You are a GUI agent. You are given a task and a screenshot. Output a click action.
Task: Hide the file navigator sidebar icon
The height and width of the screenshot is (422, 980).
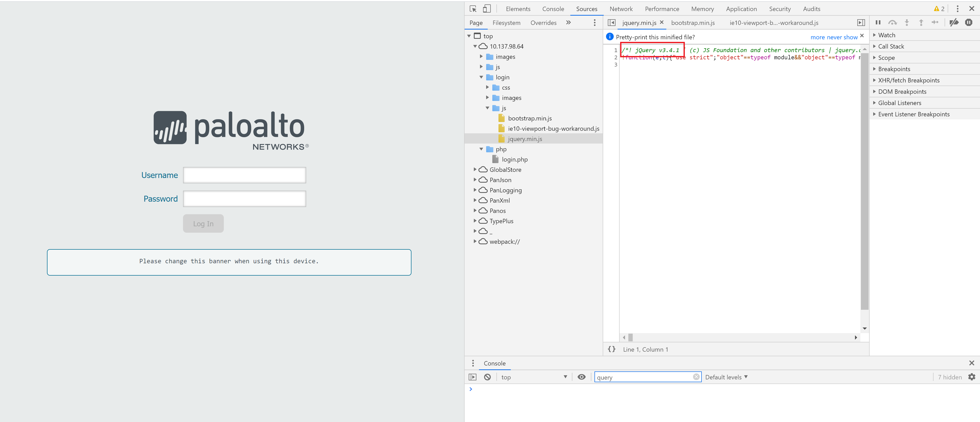coord(611,22)
